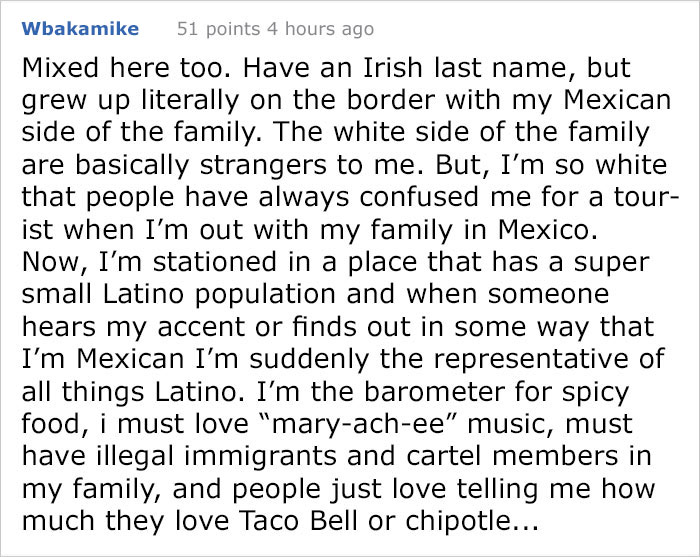700x557 pixels.
Task: Click the words 'Taco Bell' in the last line
Action: tap(299, 520)
